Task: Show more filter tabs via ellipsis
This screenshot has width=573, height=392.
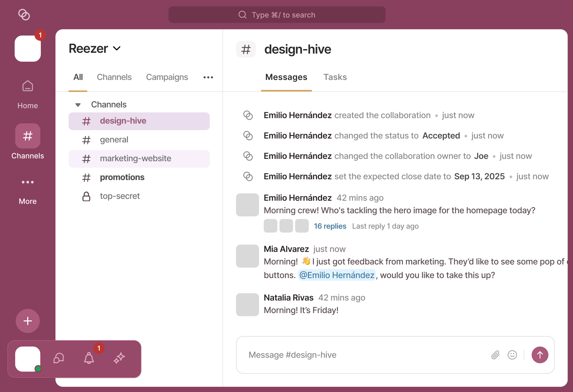Action: [x=208, y=77]
